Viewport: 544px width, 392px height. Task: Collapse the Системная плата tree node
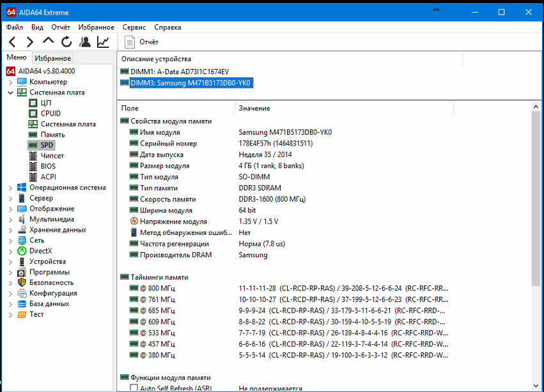click(x=10, y=93)
